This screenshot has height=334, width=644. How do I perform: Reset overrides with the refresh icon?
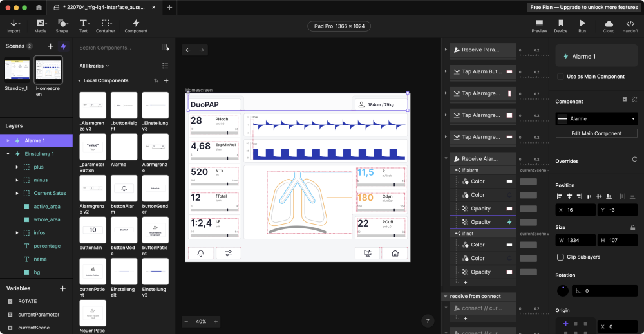click(634, 160)
